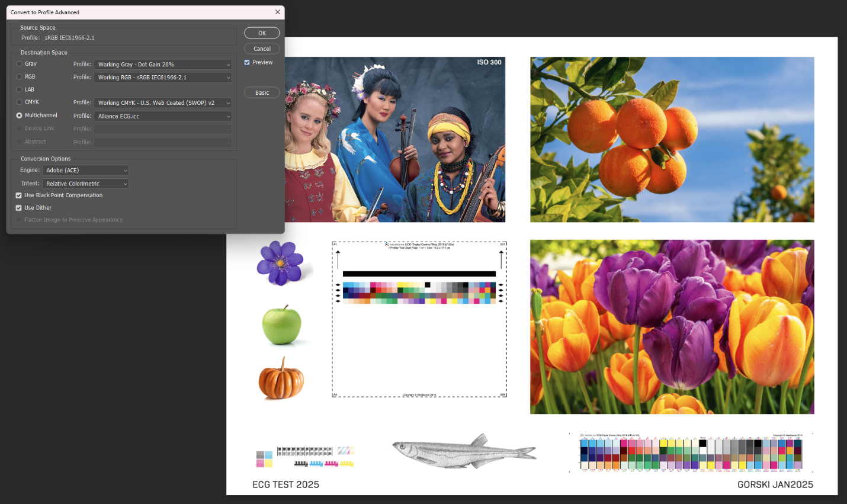
Task: Select CMYK destination radio button
Action: [19, 102]
